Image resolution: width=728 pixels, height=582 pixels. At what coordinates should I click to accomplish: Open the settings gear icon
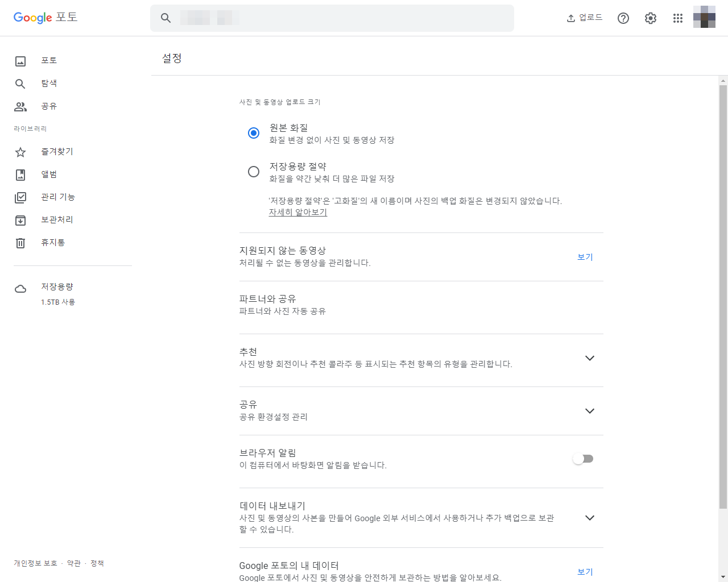point(651,18)
